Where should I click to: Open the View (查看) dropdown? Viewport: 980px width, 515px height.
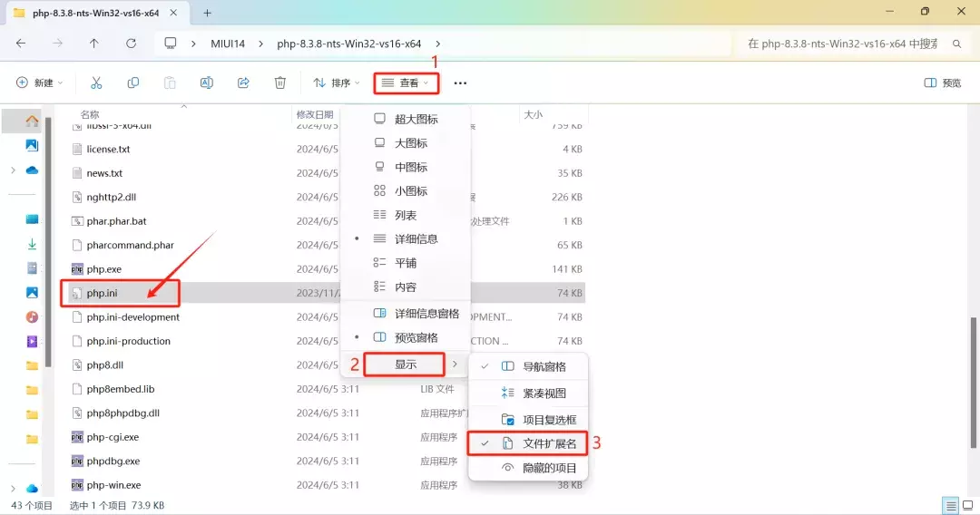point(407,83)
